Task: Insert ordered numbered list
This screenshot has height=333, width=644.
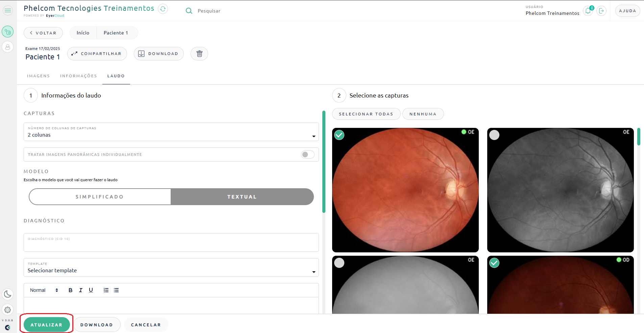Action: [106, 290]
